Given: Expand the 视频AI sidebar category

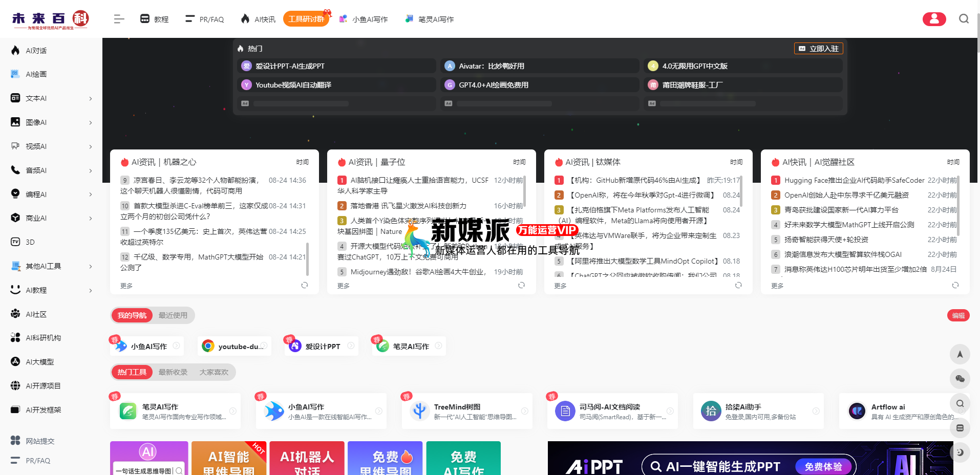Looking at the screenshot, I should (91, 146).
